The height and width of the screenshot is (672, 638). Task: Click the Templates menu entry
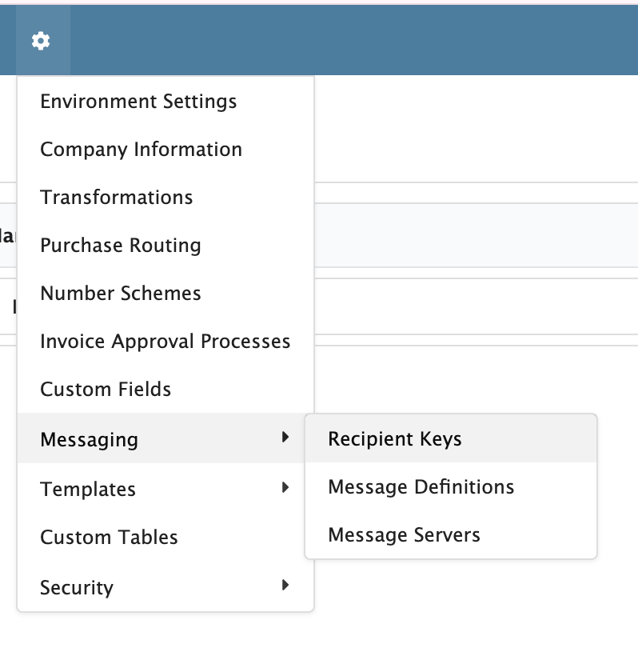[88, 489]
